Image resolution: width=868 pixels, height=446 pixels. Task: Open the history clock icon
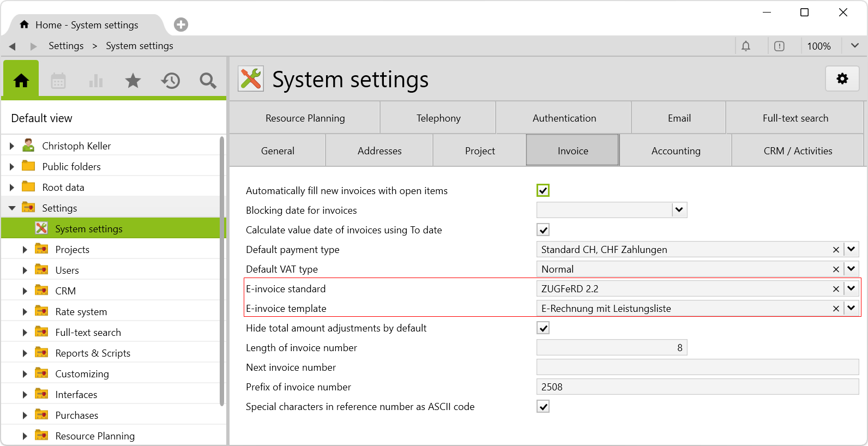tap(171, 81)
